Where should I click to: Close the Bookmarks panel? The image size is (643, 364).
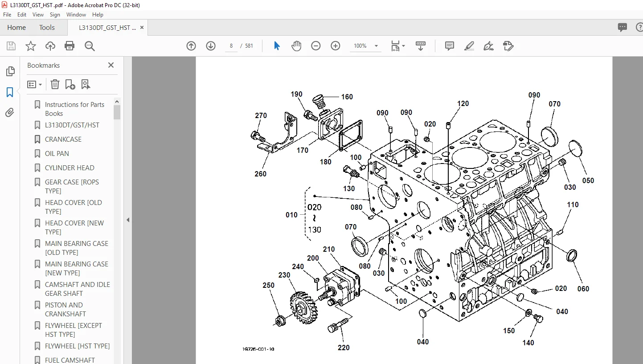coord(111,65)
